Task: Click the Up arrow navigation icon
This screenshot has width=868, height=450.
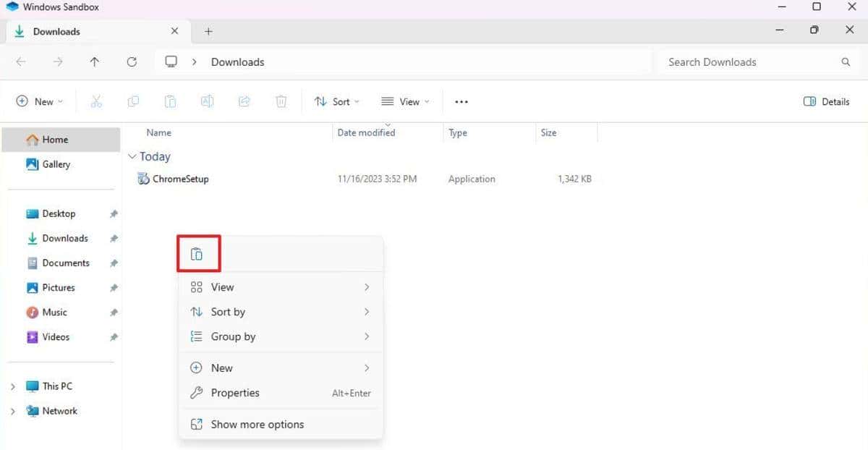Action: [95, 62]
